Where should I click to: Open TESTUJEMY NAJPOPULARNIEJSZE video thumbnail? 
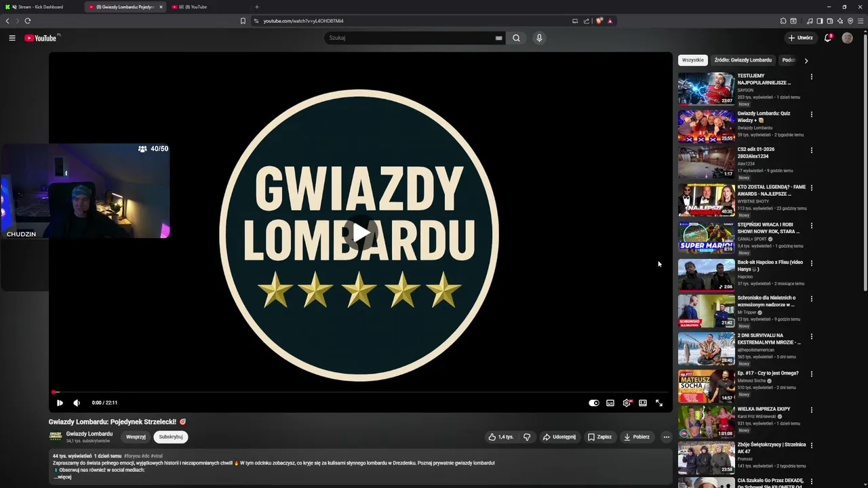[706, 89]
